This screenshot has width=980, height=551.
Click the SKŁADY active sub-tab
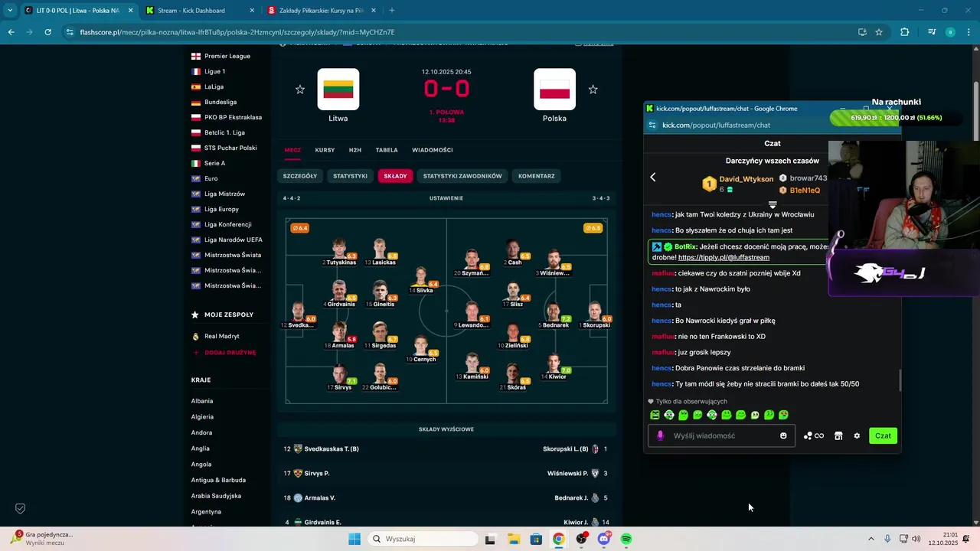point(395,176)
